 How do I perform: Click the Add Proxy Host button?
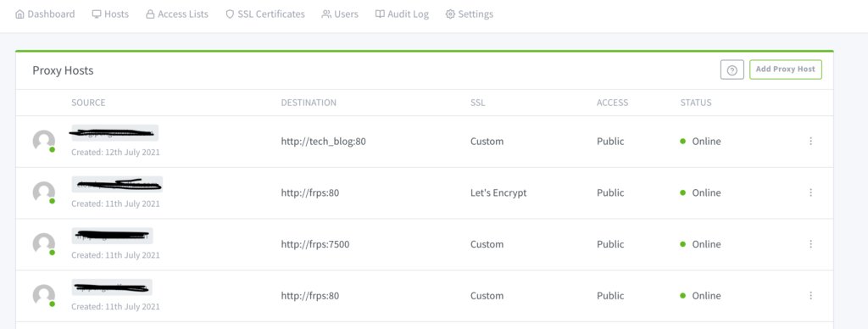pyautogui.click(x=786, y=70)
